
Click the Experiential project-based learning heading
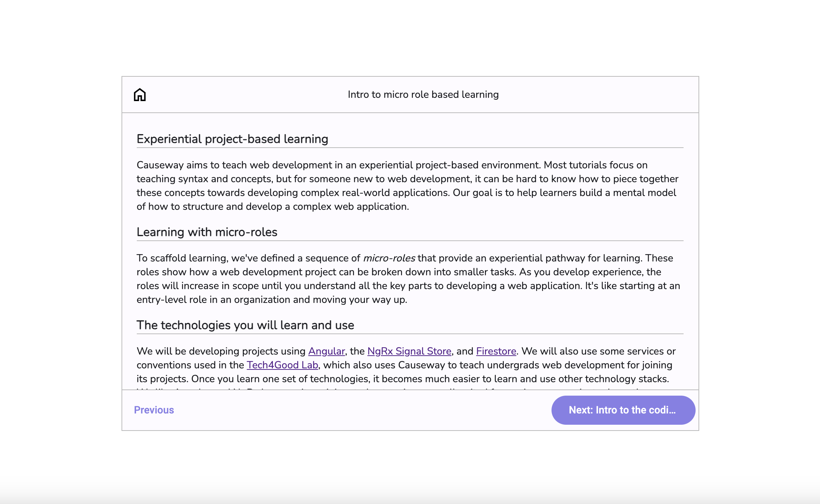point(232,139)
